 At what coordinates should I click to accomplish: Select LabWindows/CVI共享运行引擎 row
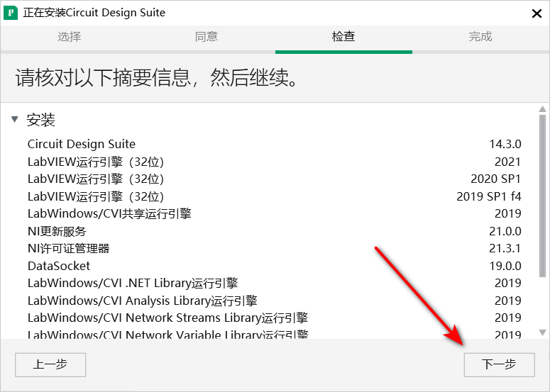tap(275, 213)
